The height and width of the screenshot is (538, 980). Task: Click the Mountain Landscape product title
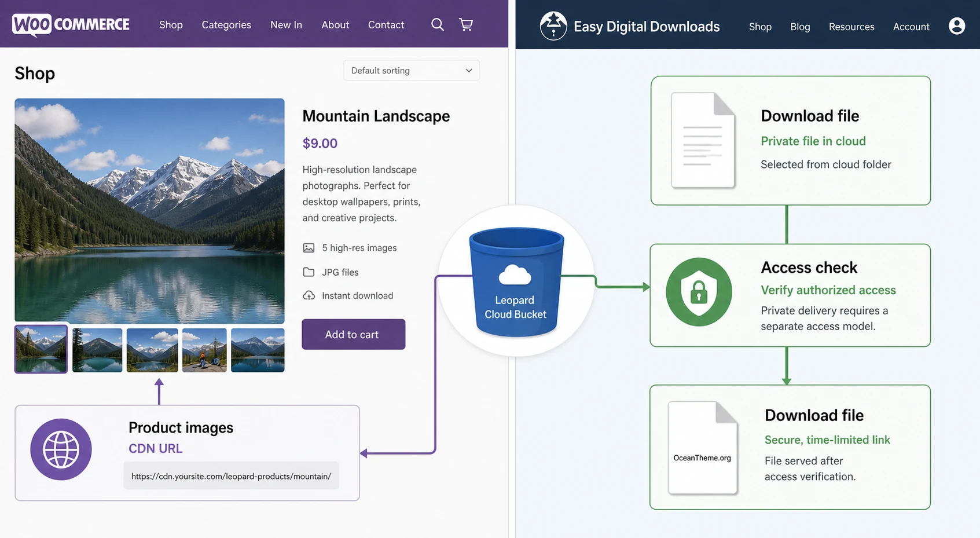376,116
